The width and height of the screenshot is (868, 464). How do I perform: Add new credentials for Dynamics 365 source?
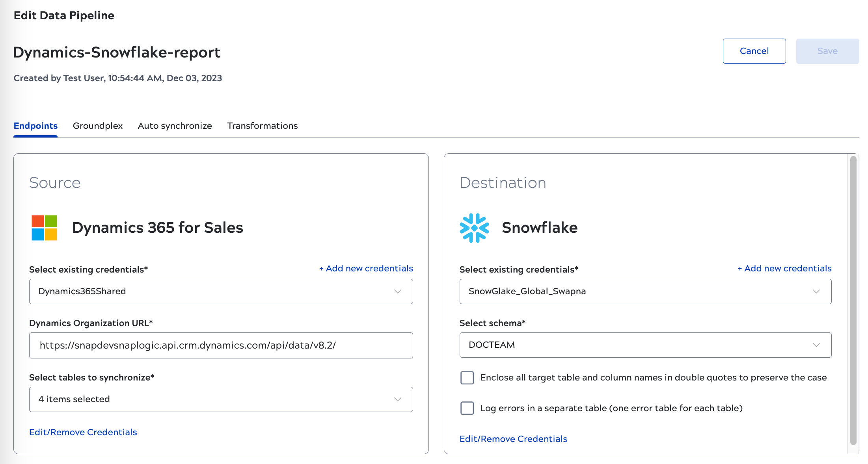tap(365, 268)
